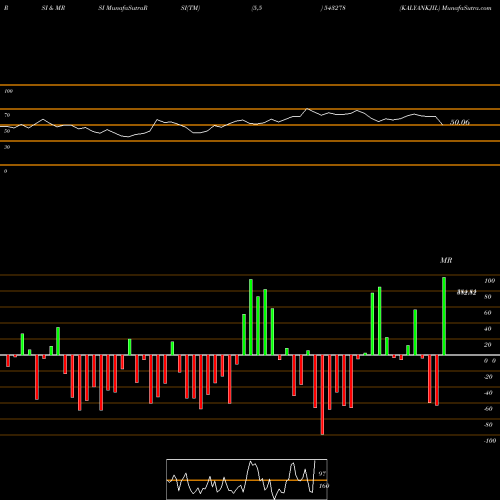Select the longest red MR bar reaching -100

(x=322, y=395)
